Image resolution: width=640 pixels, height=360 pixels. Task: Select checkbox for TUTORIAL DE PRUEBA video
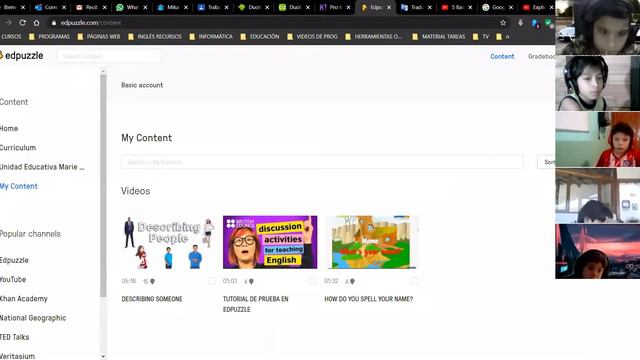(313, 281)
